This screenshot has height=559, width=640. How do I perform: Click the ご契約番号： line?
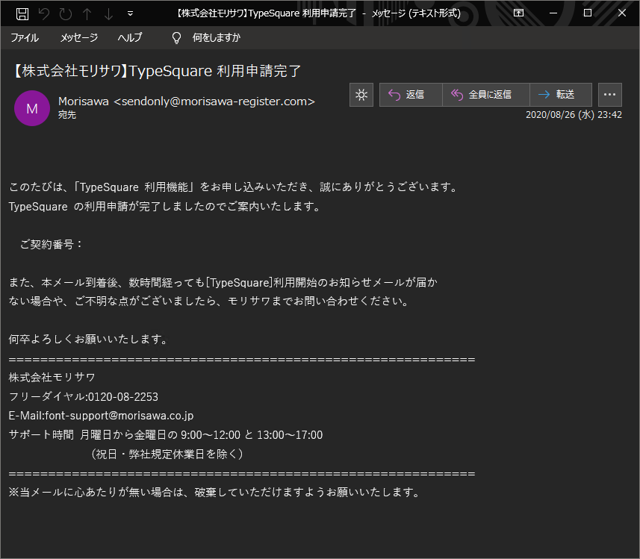52,244
